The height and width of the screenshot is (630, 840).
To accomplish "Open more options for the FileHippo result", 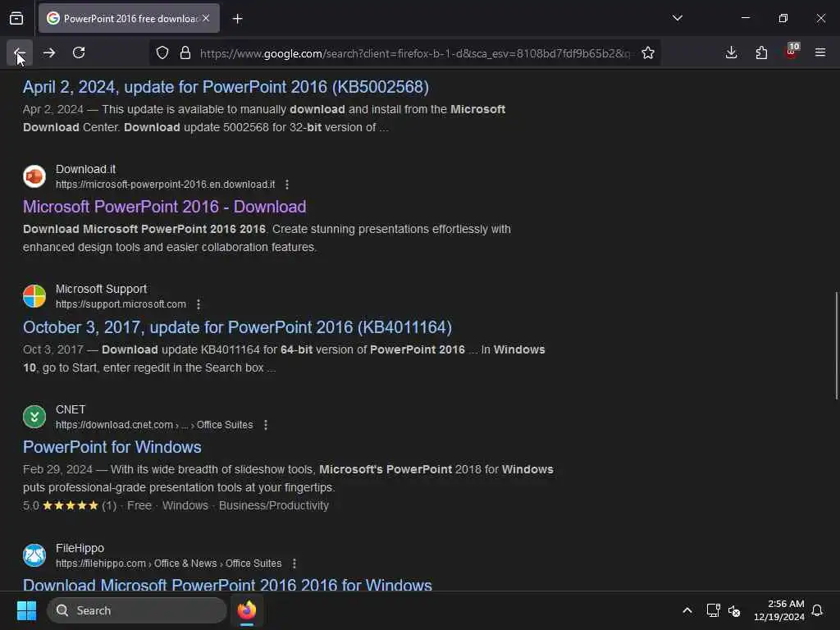I will pos(294,564).
